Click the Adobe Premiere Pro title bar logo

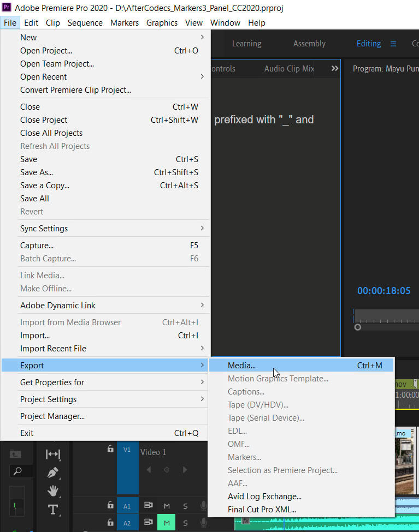(7, 7)
